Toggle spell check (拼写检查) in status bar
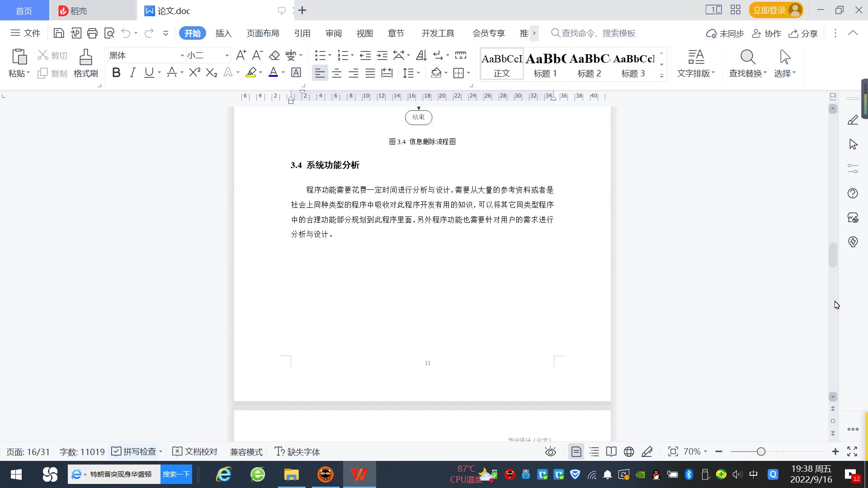The width and height of the screenshot is (868, 488). (135, 451)
